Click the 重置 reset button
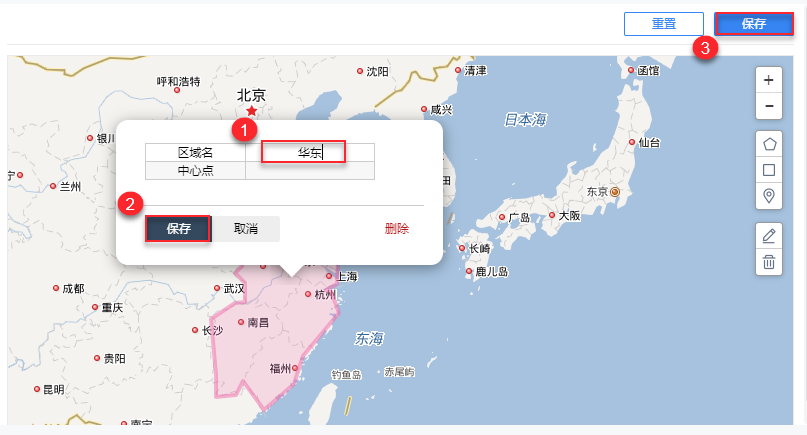 [x=664, y=24]
